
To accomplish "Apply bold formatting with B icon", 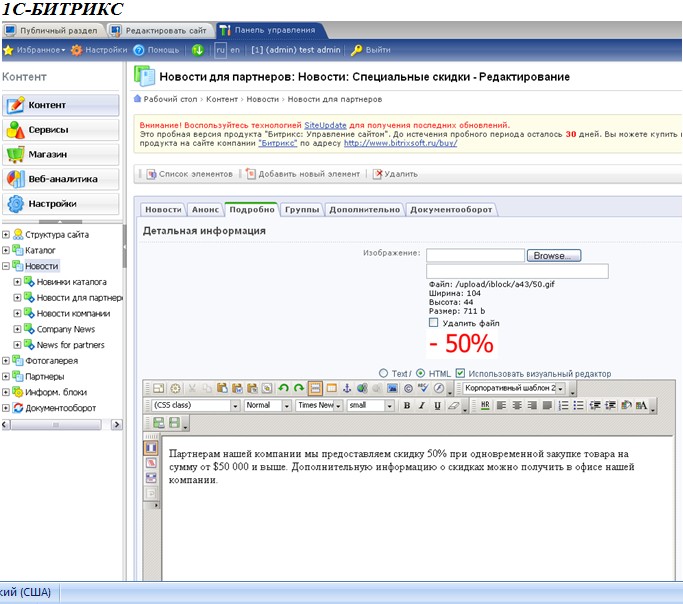I will coord(406,405).
